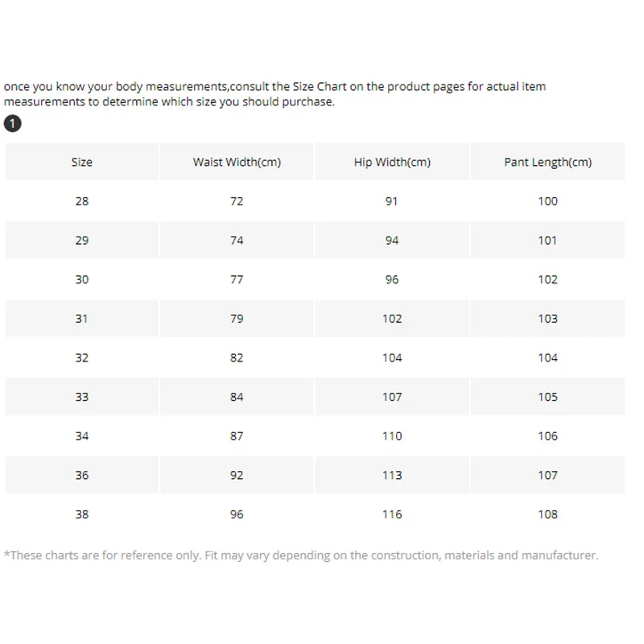Select the size 38 cell

pos(82,514)
